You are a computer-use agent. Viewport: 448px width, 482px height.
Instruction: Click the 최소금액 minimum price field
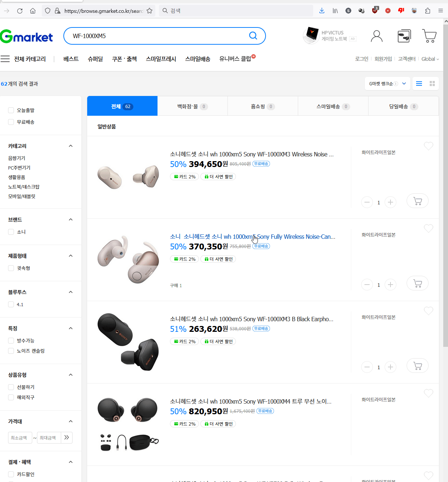coord(20,438)
